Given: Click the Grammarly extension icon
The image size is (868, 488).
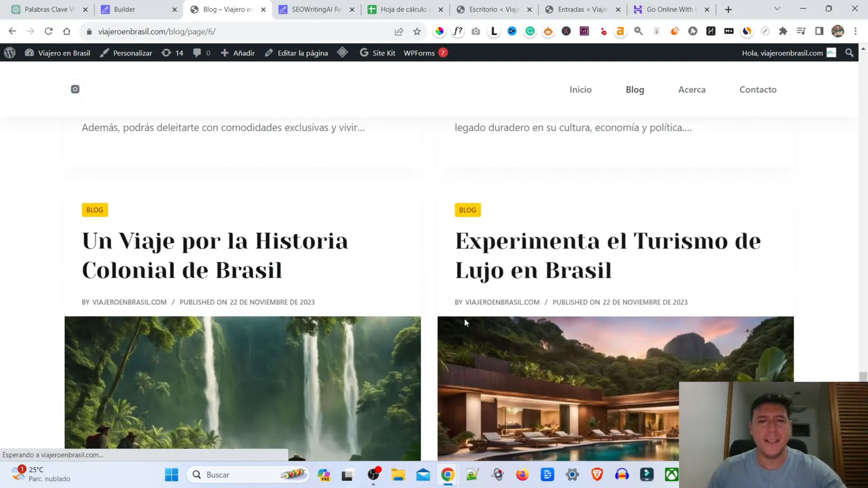Looking at the screenshot, I should [x=530, y=31].
